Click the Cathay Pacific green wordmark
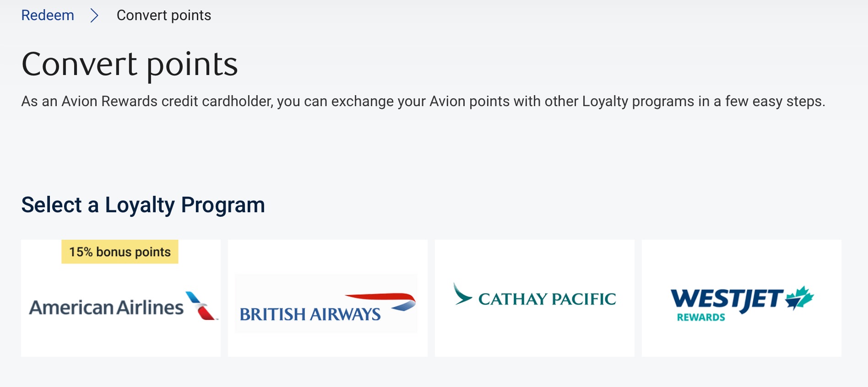This screenshot has height=387, width=868. [x=547, y=299]
